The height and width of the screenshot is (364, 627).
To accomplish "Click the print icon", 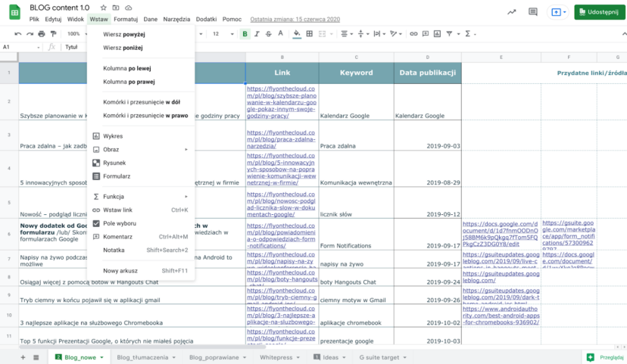I will 42,34.
